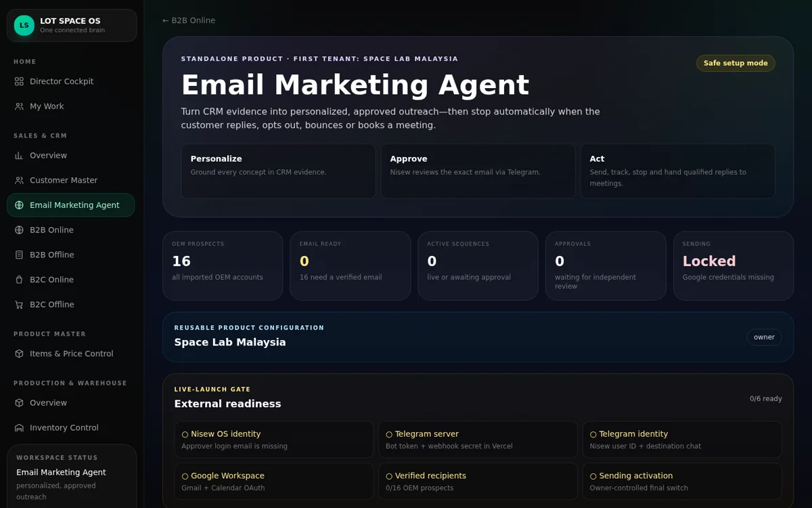
Task: Click the Telegram server readiness item
Action: point(478,440)
